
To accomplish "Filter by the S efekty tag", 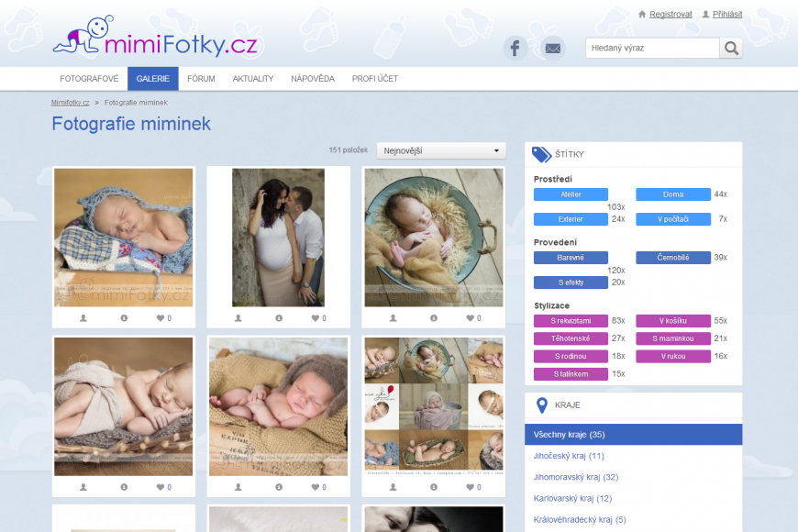I will point(571,283).
